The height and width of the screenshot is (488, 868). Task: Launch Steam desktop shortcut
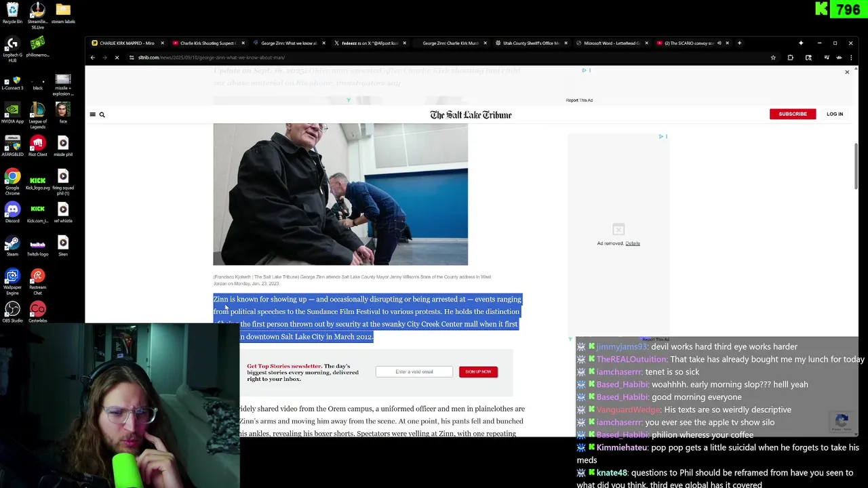tap(12, 245)
